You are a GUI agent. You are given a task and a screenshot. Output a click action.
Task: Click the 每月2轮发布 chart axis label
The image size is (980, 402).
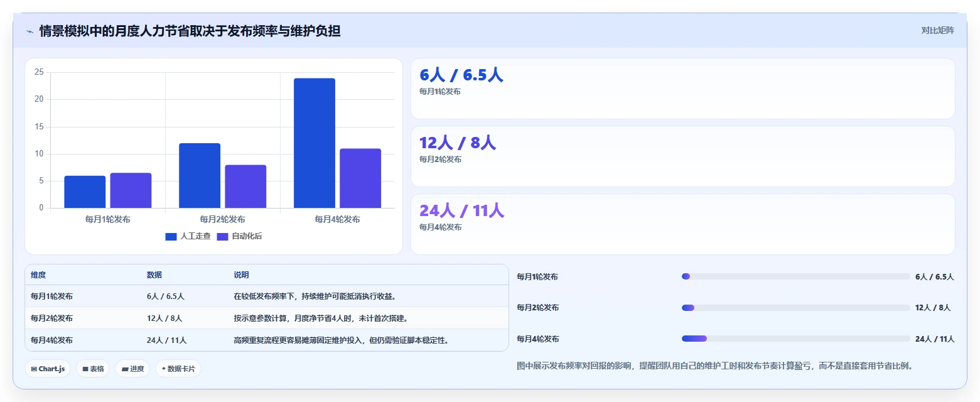[223, 219]
